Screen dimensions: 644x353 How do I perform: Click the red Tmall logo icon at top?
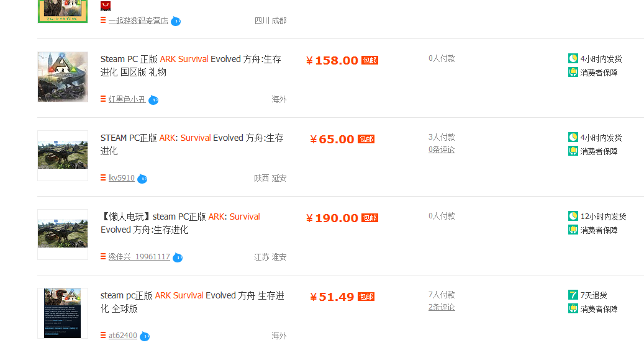click(106, 6)
